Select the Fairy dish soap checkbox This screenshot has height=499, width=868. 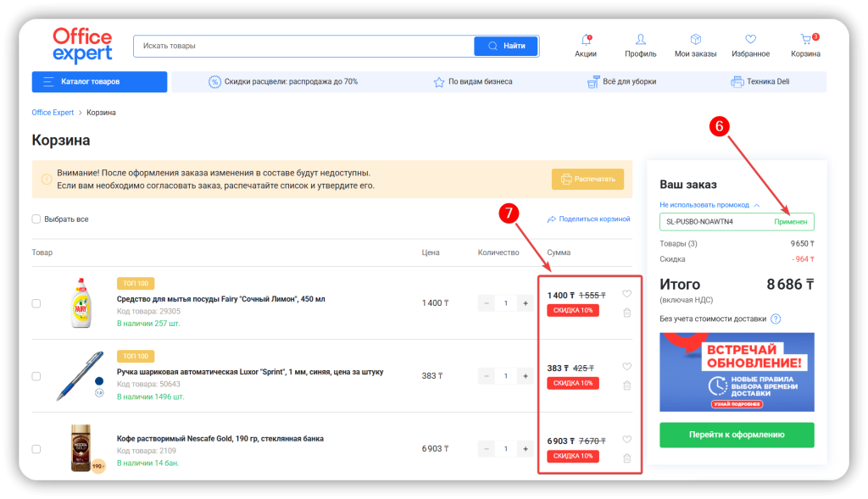(36, 303)
